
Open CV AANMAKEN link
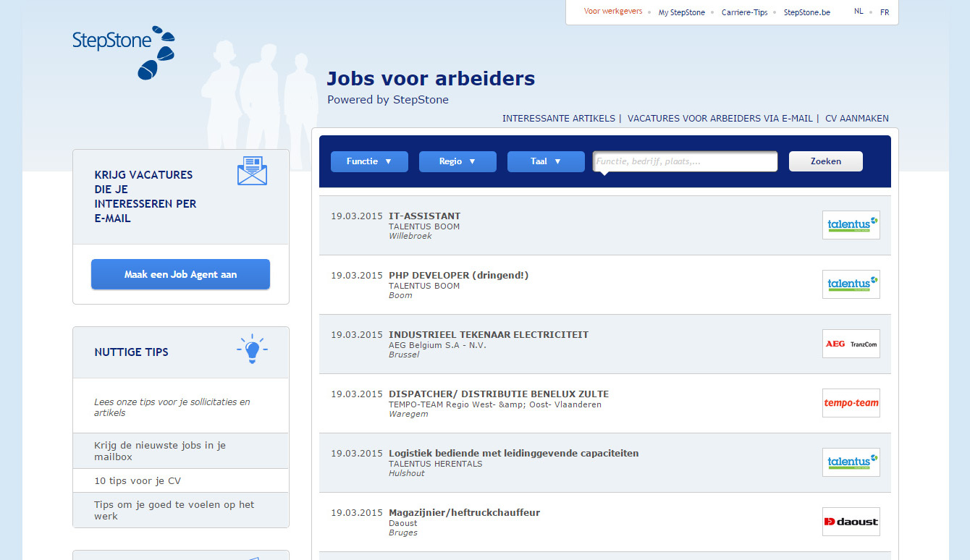(x=857, y=119)
